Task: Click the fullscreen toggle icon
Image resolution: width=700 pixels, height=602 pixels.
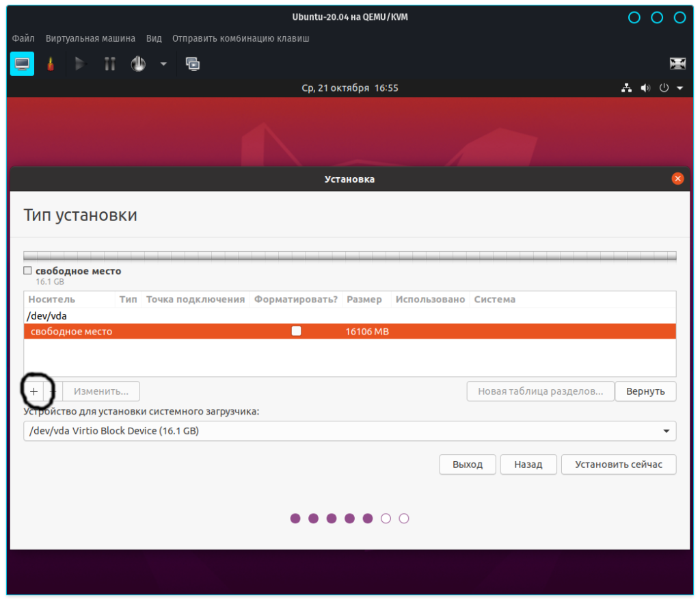Action: coord(677,64)
